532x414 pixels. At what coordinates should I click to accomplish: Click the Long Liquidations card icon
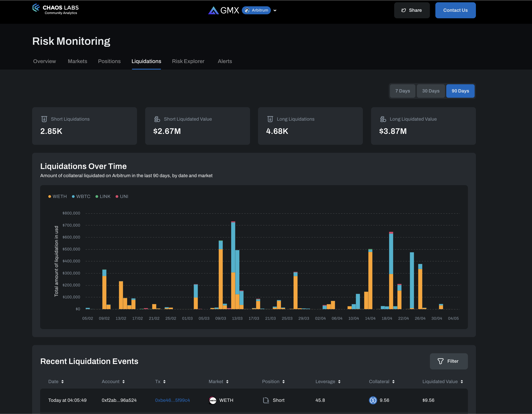coord(270,119)
